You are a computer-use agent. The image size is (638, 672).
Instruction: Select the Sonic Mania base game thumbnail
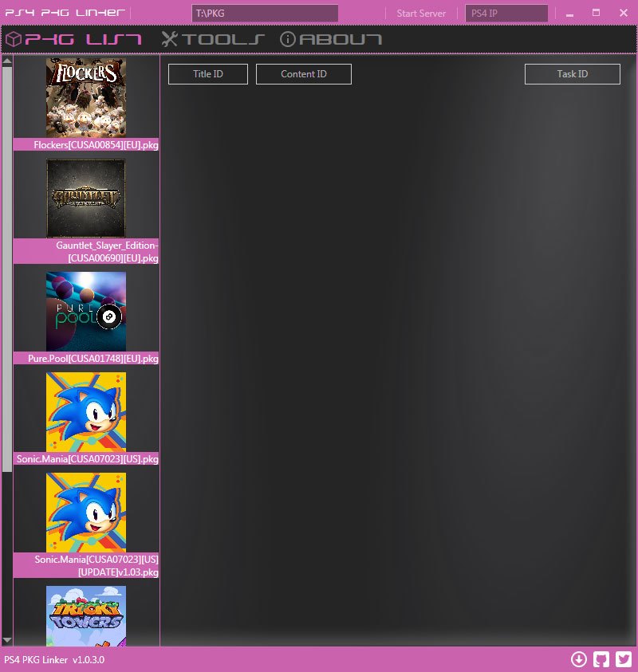[86, 412]
